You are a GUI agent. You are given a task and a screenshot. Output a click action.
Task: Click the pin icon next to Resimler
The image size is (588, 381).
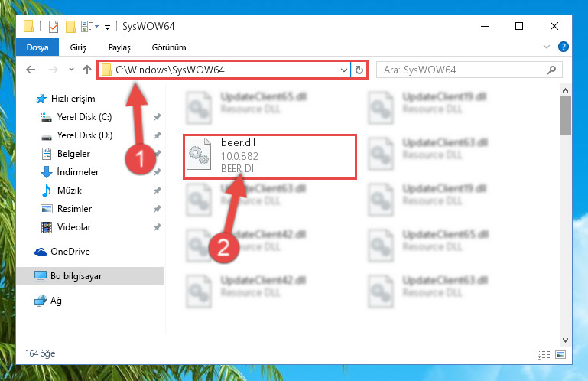[157, 209]
